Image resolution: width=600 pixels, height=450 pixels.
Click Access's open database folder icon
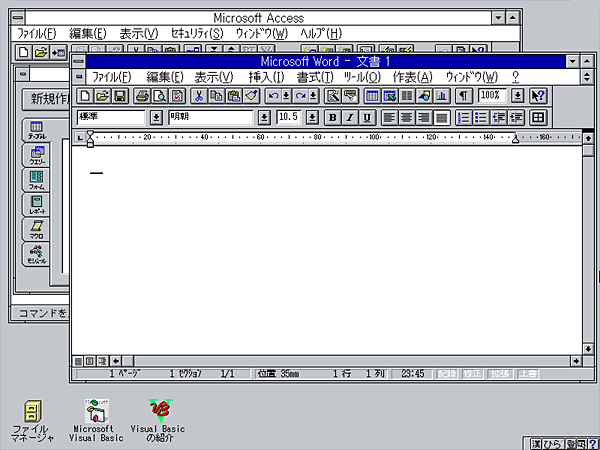[x=41, y=52]
